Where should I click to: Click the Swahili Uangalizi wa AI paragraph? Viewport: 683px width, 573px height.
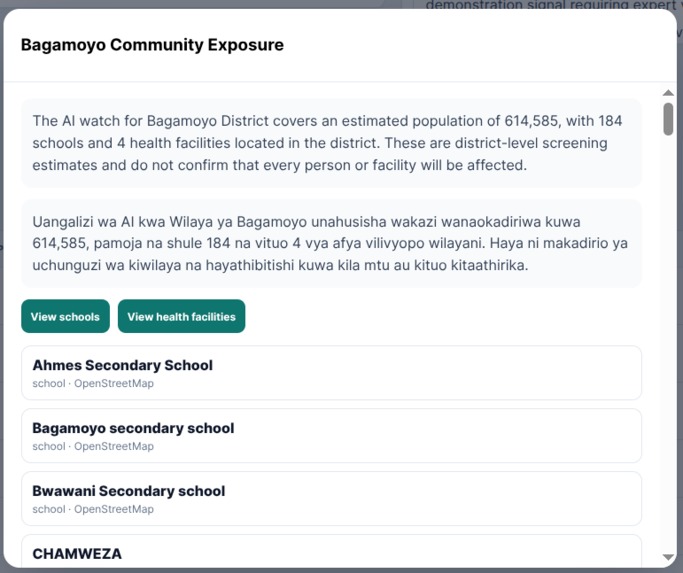[331, 244]
